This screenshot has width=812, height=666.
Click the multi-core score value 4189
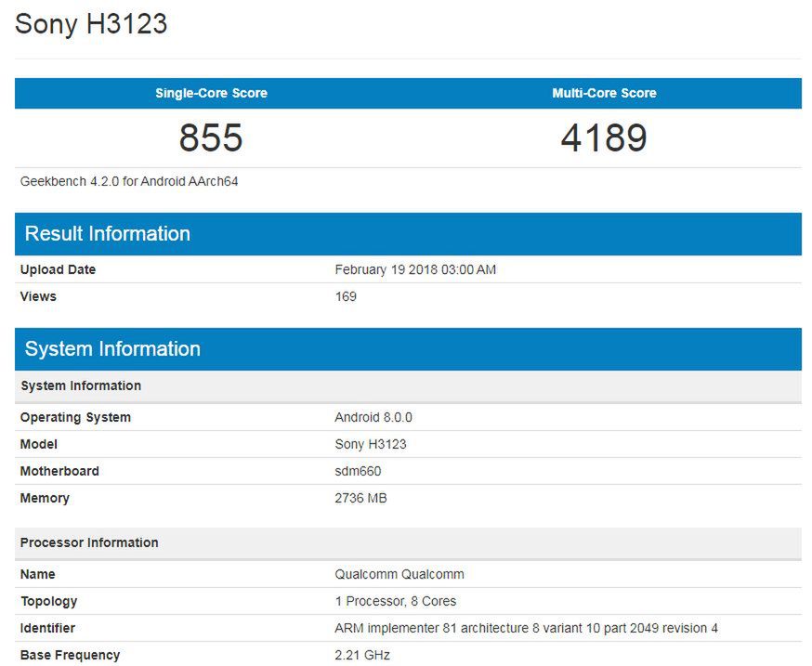(x=604, y=137)
